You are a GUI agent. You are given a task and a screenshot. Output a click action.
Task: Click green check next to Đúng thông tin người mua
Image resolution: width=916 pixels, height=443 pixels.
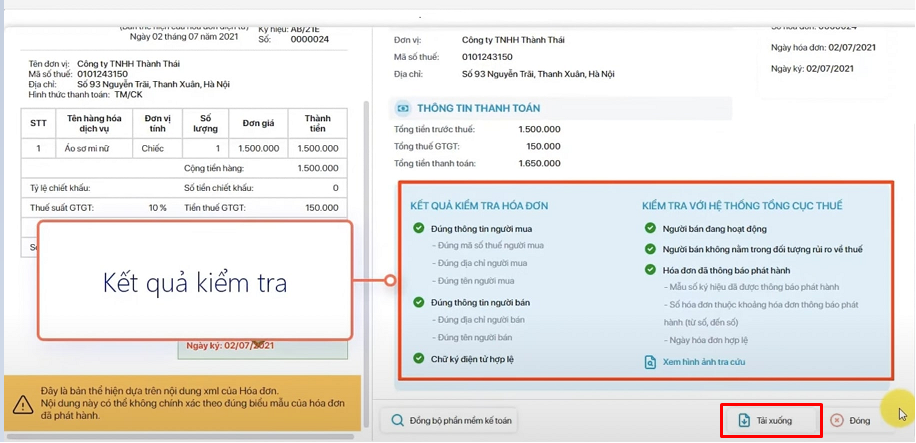point(418,228)
